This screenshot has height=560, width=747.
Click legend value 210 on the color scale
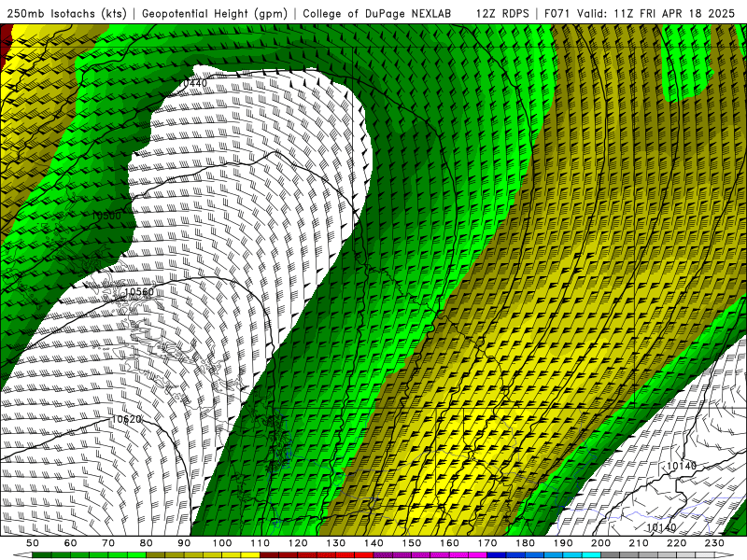(639, 543)
